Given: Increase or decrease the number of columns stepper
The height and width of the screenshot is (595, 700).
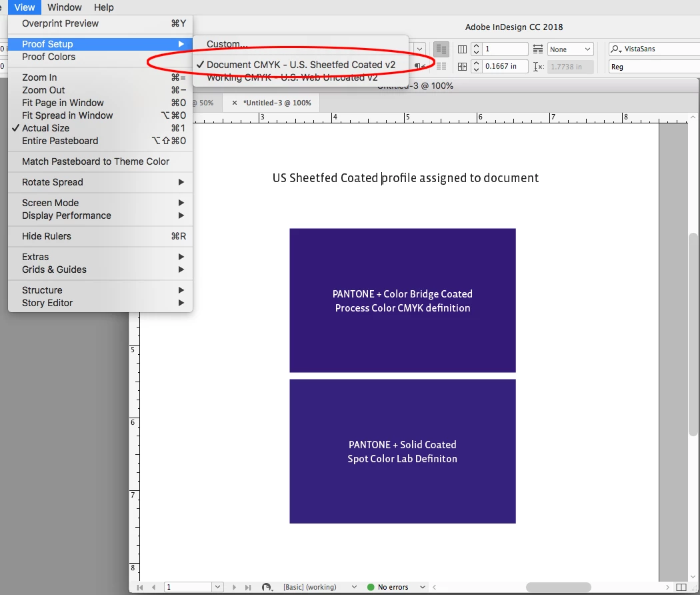Looking at the screenshot, I should pos(477,49).
